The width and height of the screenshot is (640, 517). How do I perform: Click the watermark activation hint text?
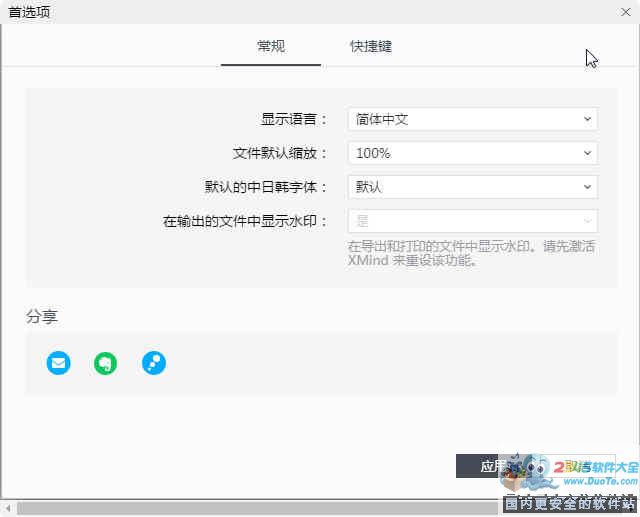coord(470,254)
